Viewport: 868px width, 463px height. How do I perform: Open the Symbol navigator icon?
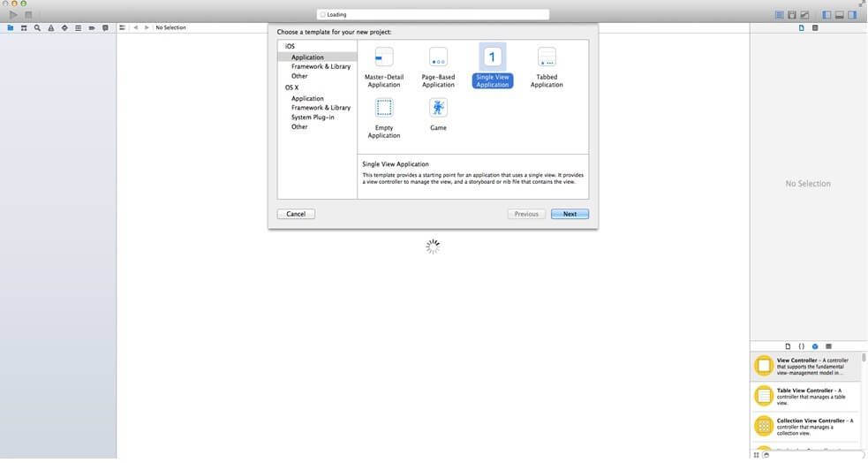pyautogui.click(x=24, y=27)
